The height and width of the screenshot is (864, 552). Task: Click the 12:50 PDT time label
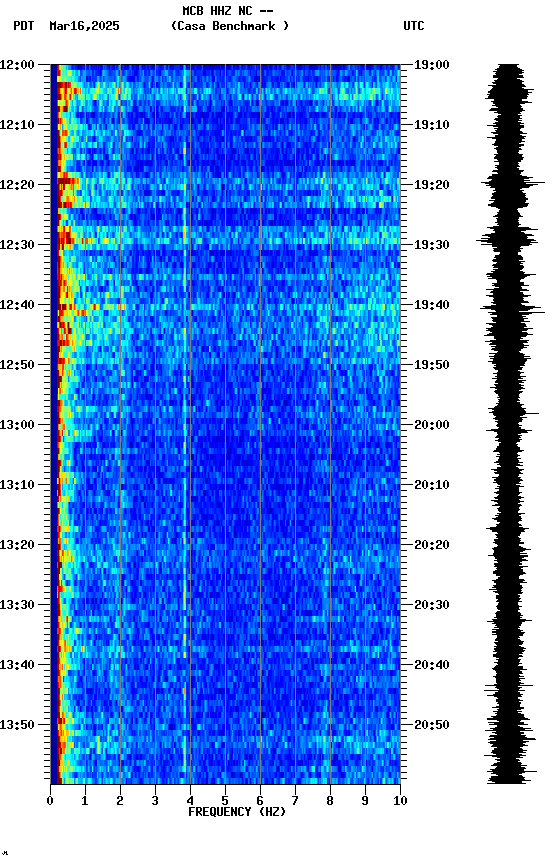point(17,365)
